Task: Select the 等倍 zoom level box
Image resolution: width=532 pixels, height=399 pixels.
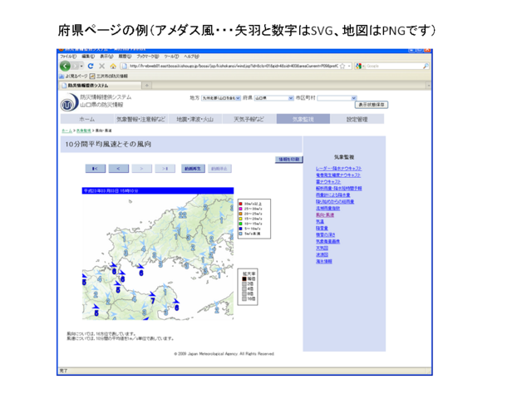Action: coord(244,278)
